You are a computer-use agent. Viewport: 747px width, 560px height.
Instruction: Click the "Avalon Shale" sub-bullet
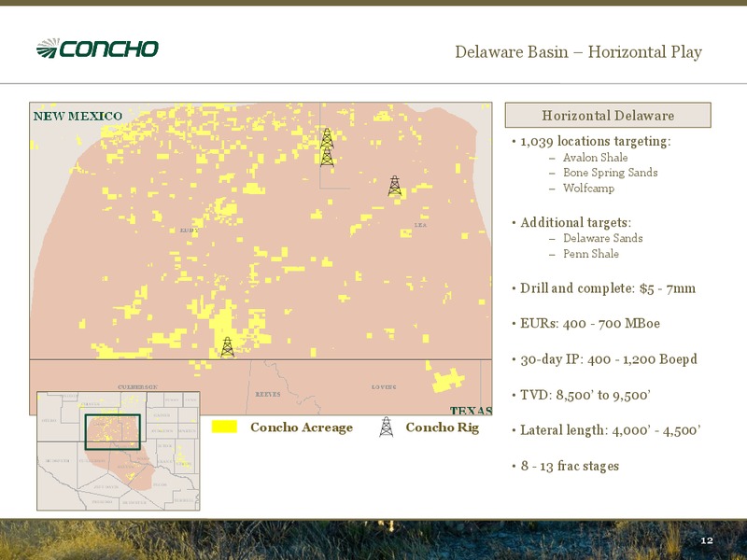click(x=595, y=158)
